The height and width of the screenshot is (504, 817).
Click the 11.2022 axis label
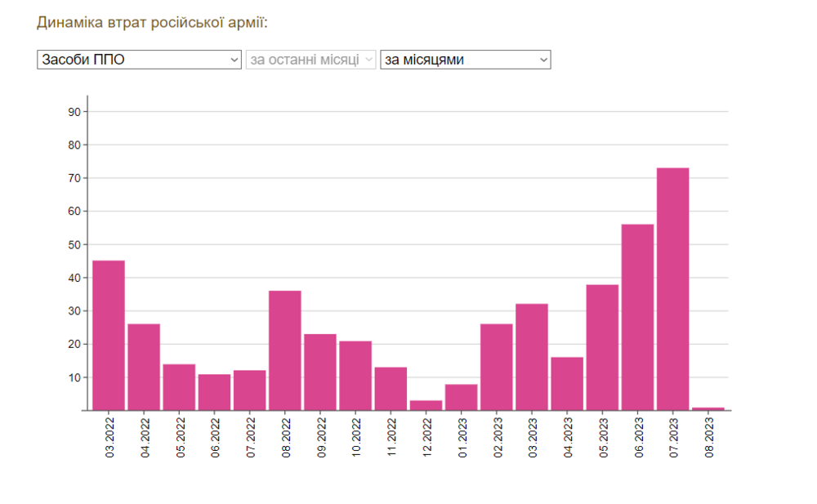click(392, 437)
